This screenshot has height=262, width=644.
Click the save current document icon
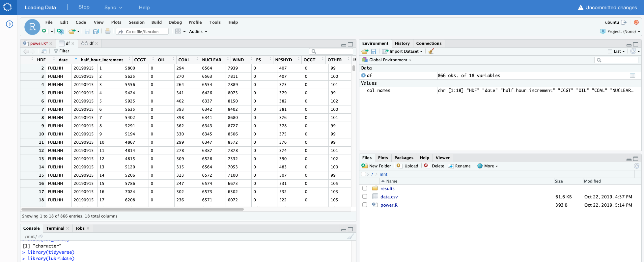pyautogui.click(x=87, y=31)
